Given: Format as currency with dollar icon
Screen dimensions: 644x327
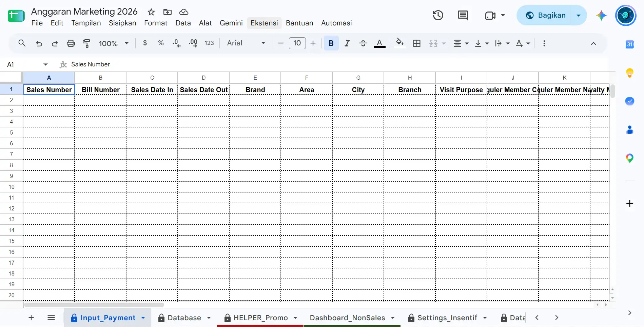Looking at the screenshot, I should click(145, 43).
